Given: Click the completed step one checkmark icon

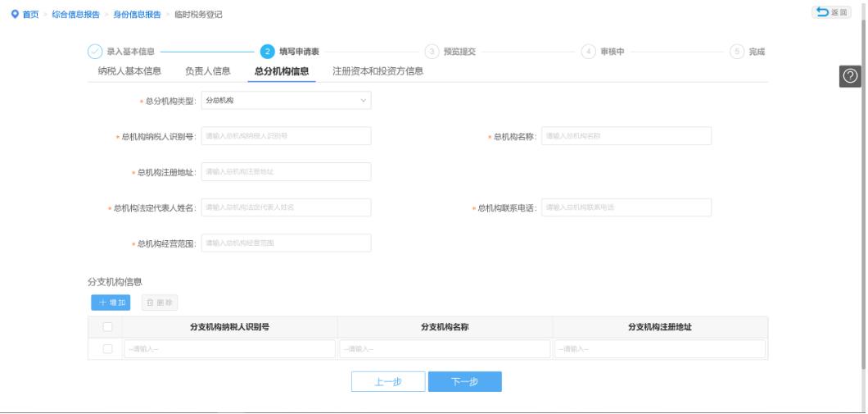Looking at the screenshot, I should pyautogui.click(x=95, y=52).
